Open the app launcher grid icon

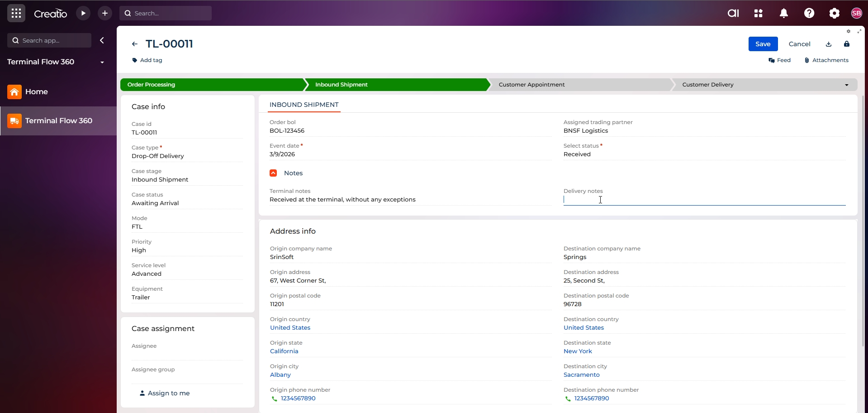16,13
